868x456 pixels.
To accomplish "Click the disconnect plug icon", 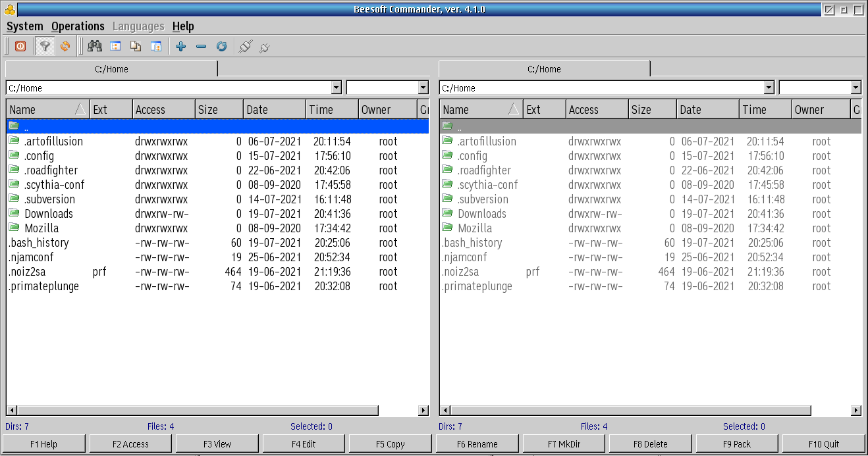I will [x=265, y=47].
